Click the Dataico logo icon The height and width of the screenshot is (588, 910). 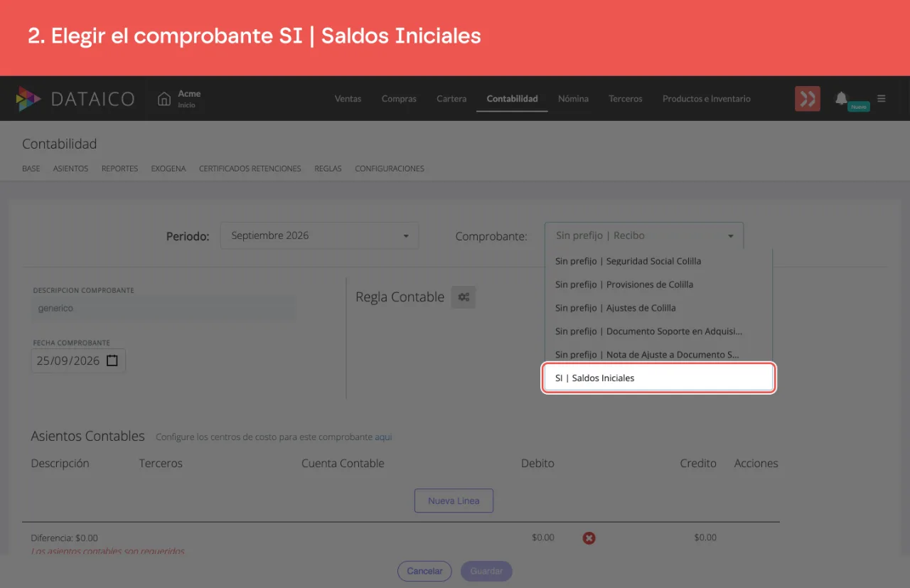[28, 99]
